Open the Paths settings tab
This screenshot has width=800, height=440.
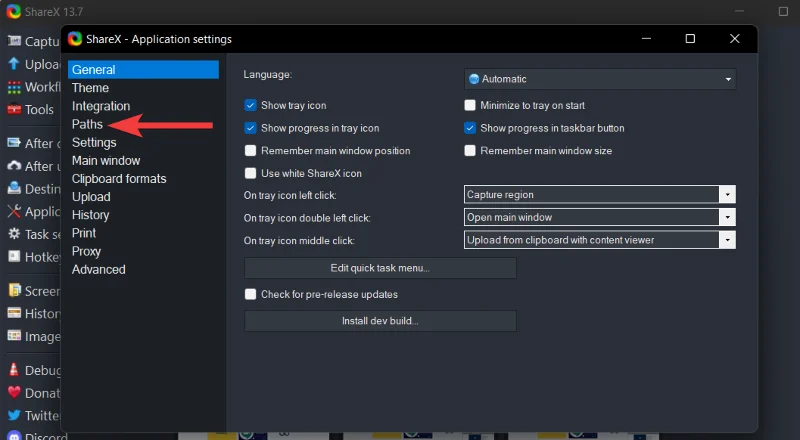click(x=87, y=124)
